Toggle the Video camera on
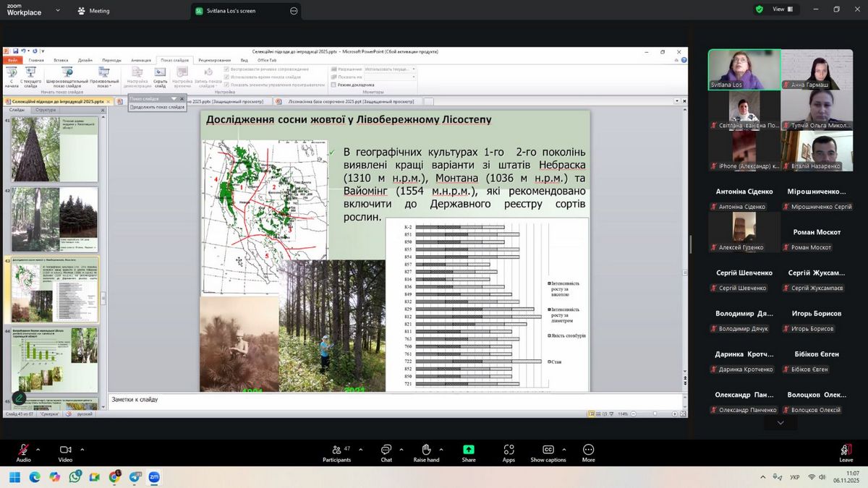Viewport: 868px width, 488px height. click(x=65, y=453)
